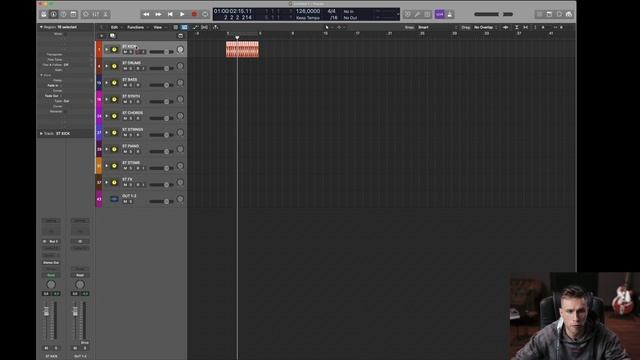
Task: Click the OUT 1-2 track icon
Action: (x=115, y=199)
